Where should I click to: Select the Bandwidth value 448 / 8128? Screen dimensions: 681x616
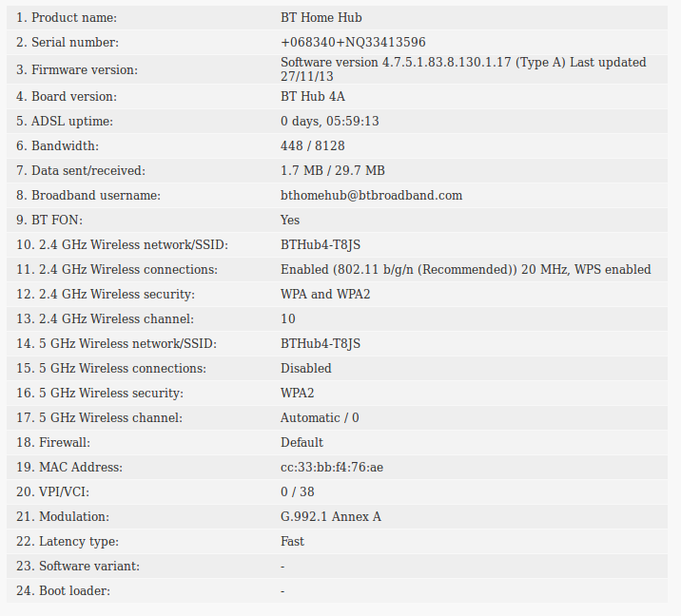pos(313,146)
